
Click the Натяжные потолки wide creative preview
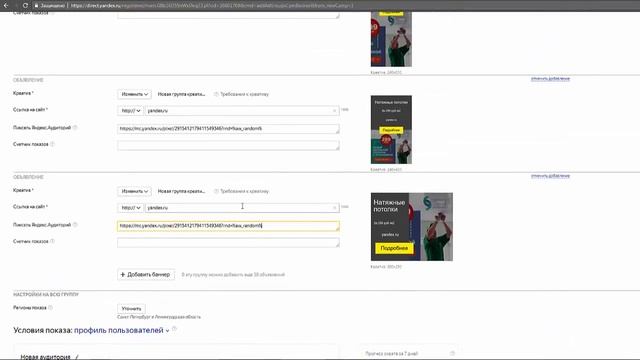[x=411, y=227]
